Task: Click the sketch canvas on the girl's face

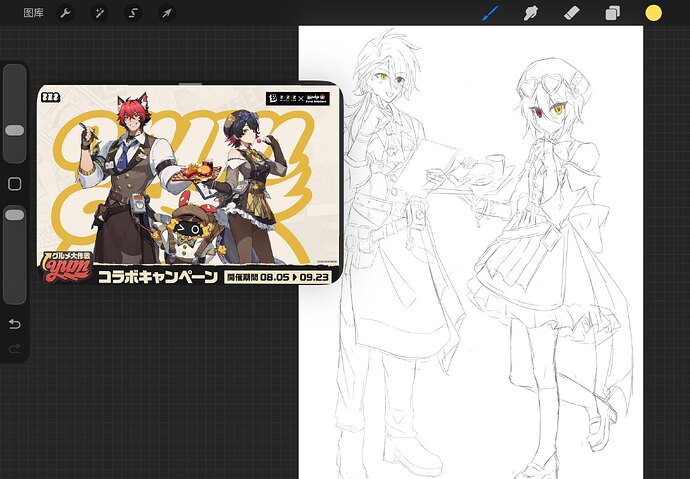Action: [548, 112]
